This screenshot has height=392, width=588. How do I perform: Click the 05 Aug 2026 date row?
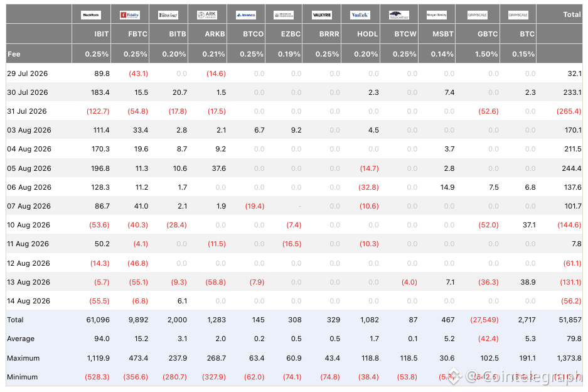(294, 168)
